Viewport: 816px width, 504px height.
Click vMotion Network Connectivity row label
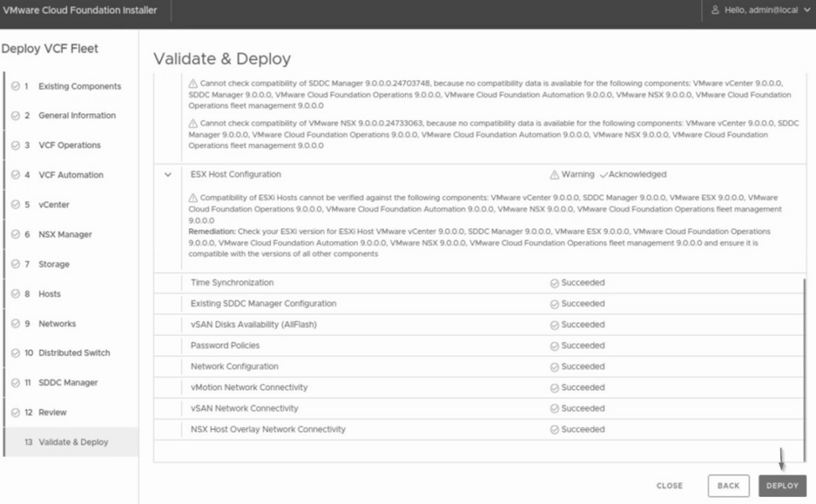(249, 388)
